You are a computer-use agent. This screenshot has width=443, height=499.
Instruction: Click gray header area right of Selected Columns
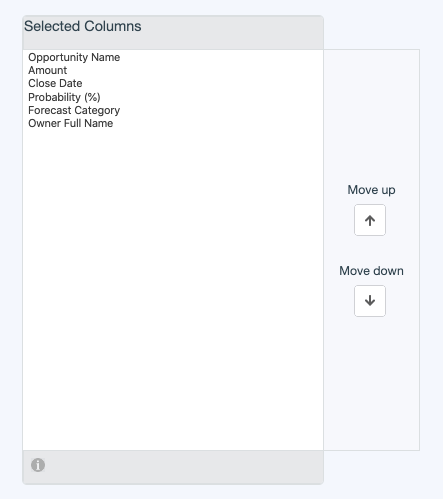coord(233,32)
